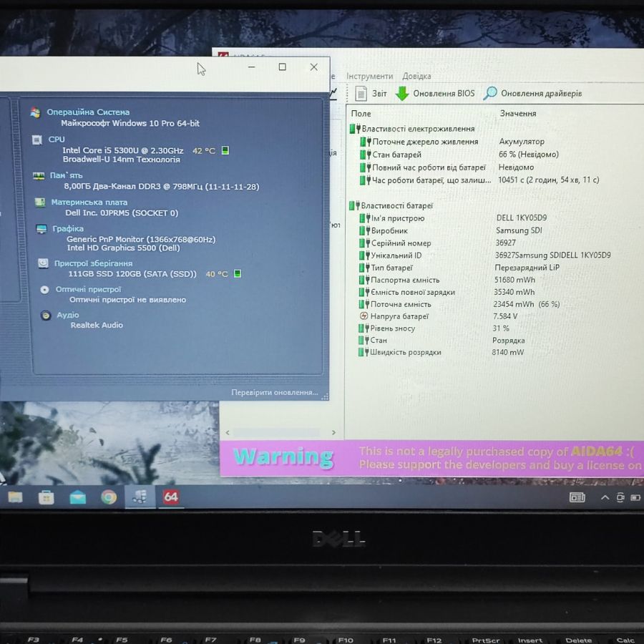644x644 pixels.
Task: Open the Графіка section link
Action: point(68,229)
